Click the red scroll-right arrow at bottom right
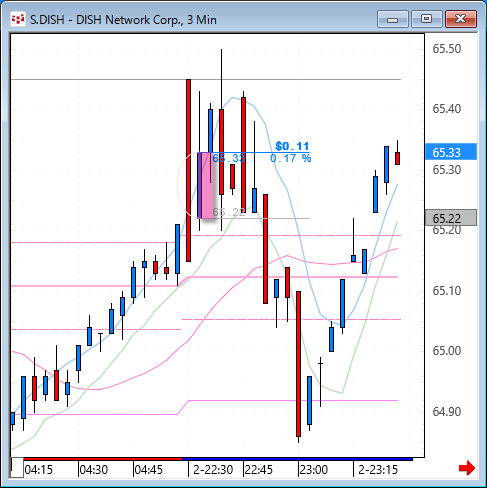The image size is (487, 488). 467,468
